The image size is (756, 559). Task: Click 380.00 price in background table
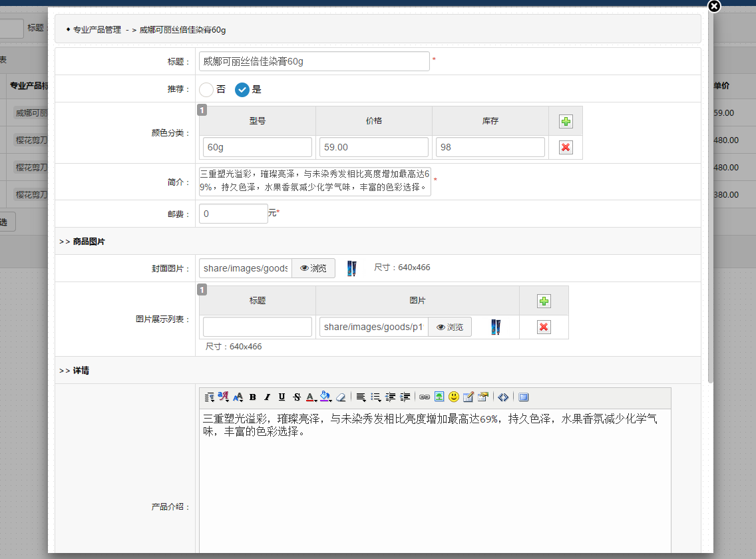coord(726,195)
